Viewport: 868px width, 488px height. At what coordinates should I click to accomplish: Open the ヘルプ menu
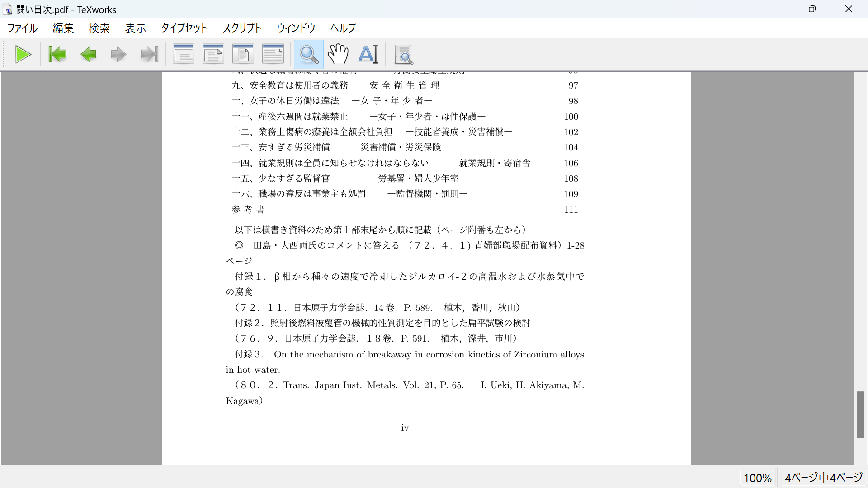(343, 28)
